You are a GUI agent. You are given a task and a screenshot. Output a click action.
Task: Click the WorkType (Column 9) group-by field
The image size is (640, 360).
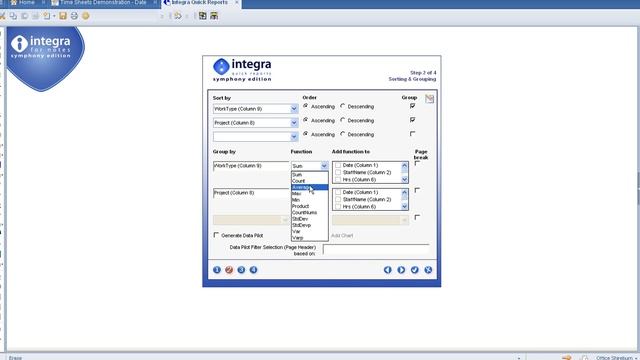click(251, 166)
